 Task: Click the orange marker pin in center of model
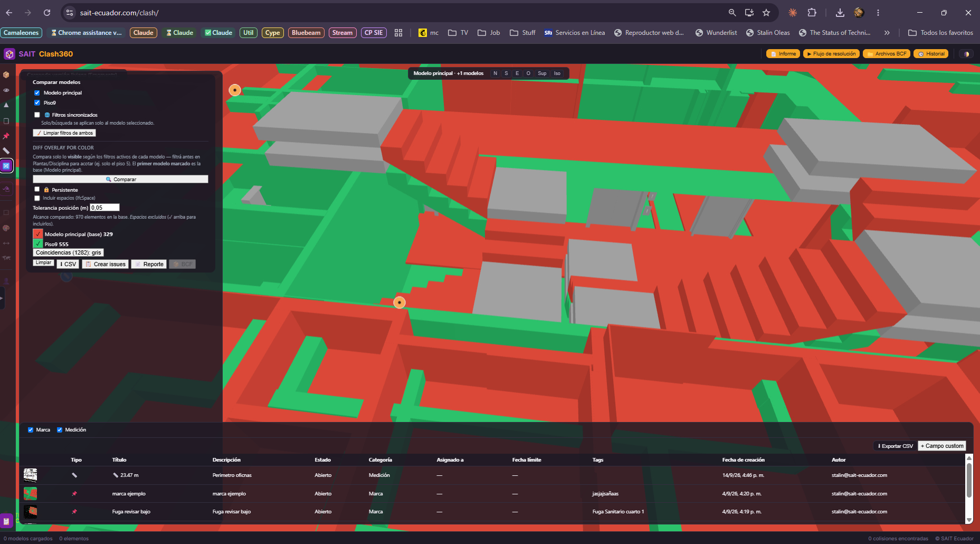coord(399,303)
